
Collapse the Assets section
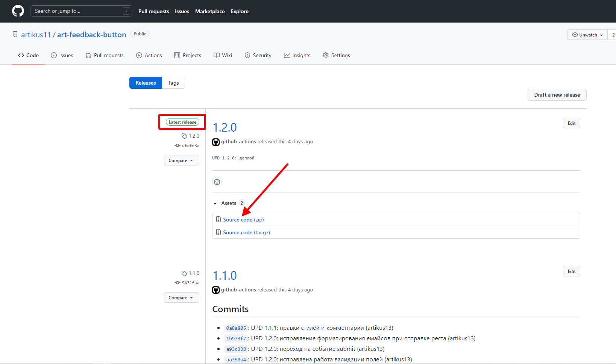tap(215, 203)
